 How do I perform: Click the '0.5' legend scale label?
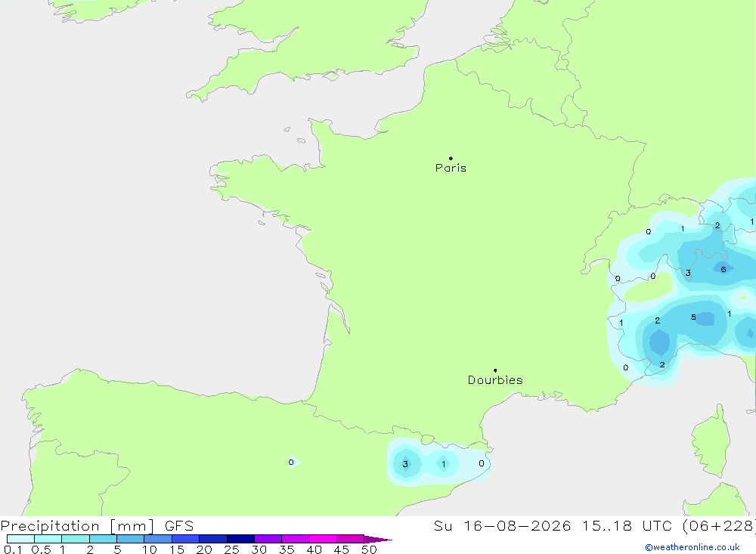click(41, 549)
